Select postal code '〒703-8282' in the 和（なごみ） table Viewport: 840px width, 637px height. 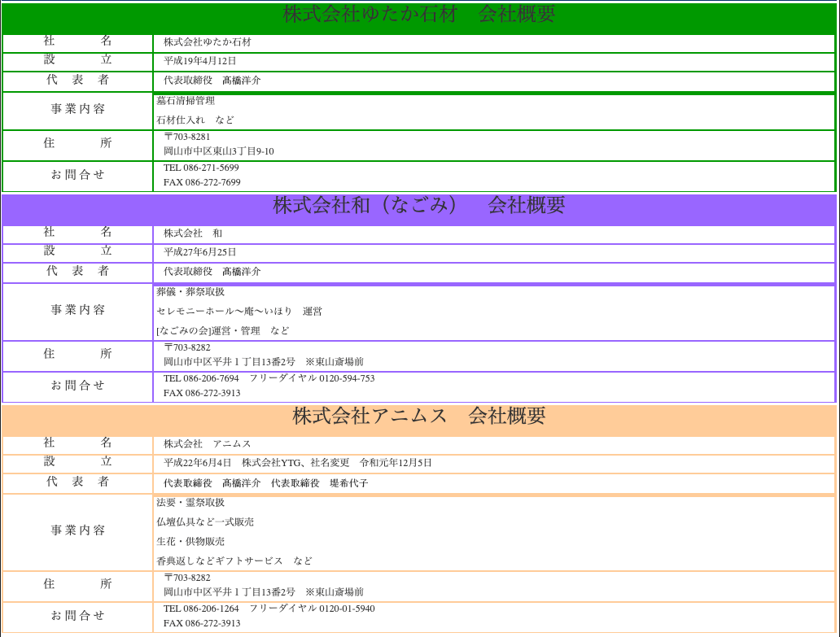coord(187,347)
